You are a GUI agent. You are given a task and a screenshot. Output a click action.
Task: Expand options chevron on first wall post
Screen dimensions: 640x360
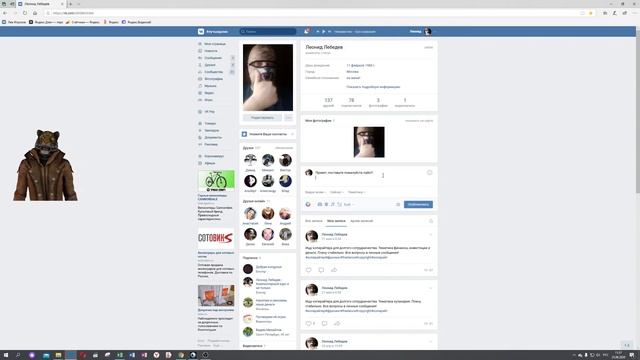tap(430, 234)
